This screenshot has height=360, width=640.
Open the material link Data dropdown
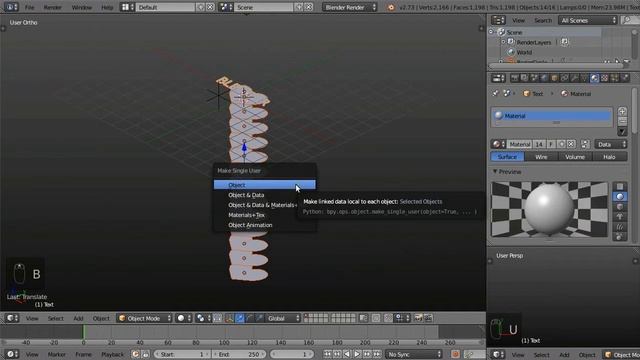click(611, 144)
